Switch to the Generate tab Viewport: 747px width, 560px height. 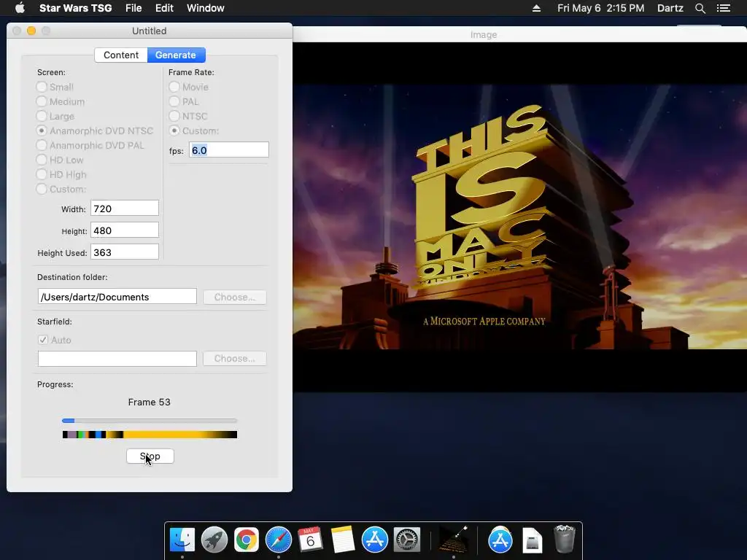(176, 55)
